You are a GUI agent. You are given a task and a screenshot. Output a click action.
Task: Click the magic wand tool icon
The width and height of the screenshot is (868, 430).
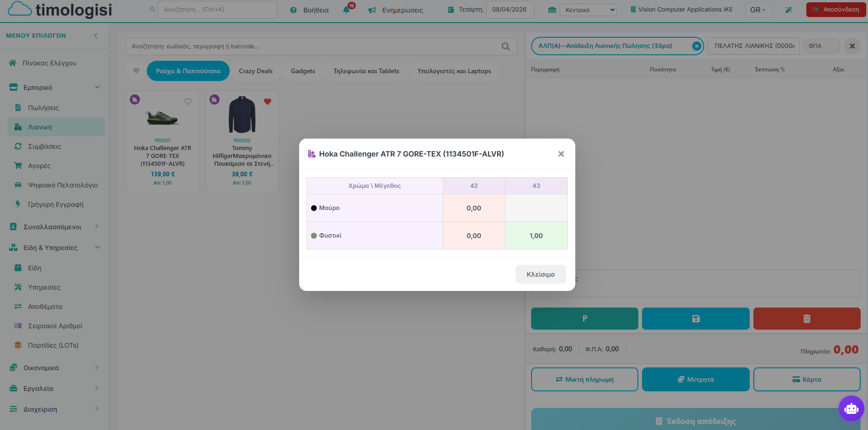(789, 10)
